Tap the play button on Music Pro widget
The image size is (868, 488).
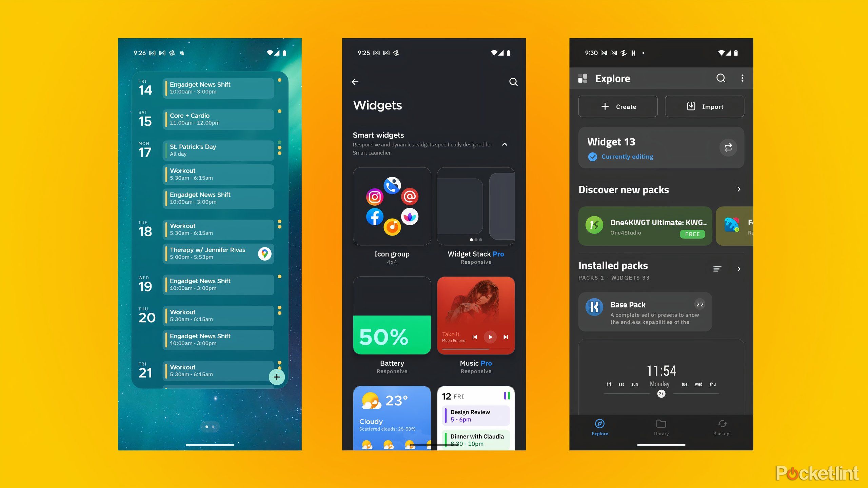point(490,337)
